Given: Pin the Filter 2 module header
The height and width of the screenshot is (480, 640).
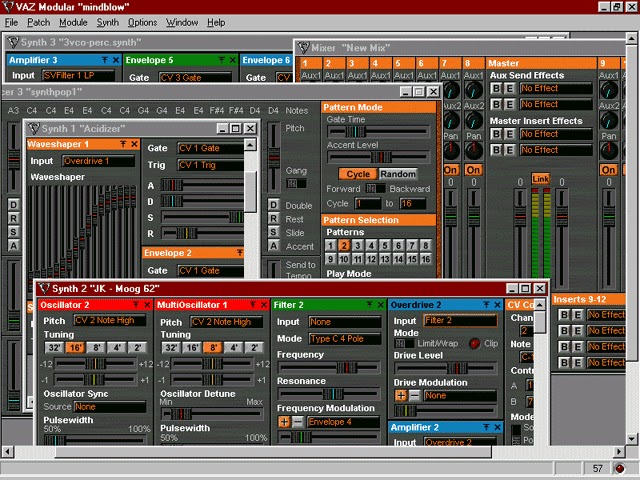Looking at the screenshot, I should coord(370,305).
